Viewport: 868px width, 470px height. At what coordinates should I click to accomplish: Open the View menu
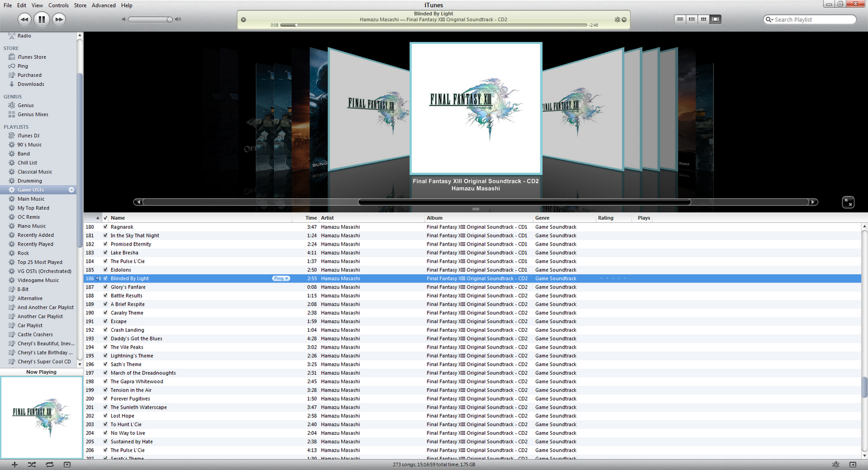point(37,5)
